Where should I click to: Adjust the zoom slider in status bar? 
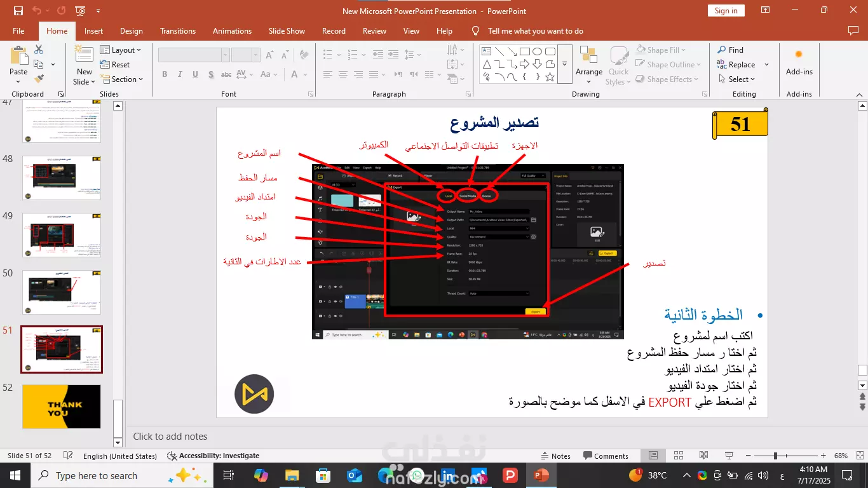775,456
